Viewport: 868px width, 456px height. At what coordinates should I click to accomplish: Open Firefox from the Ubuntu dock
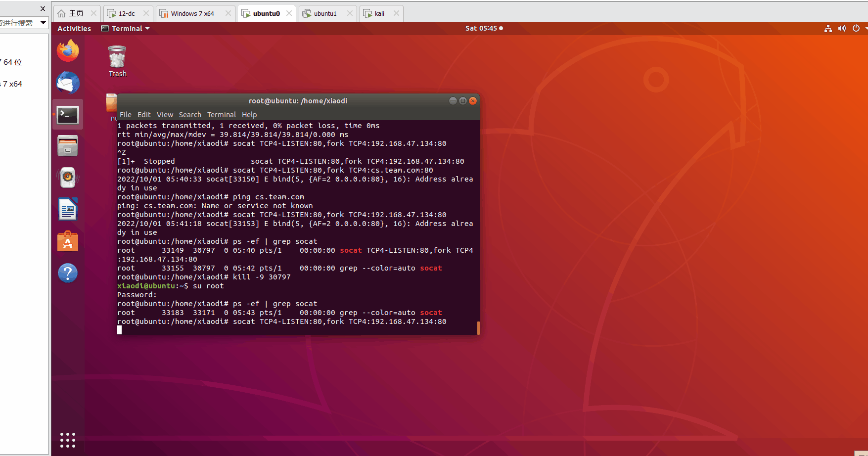(68, 51)
